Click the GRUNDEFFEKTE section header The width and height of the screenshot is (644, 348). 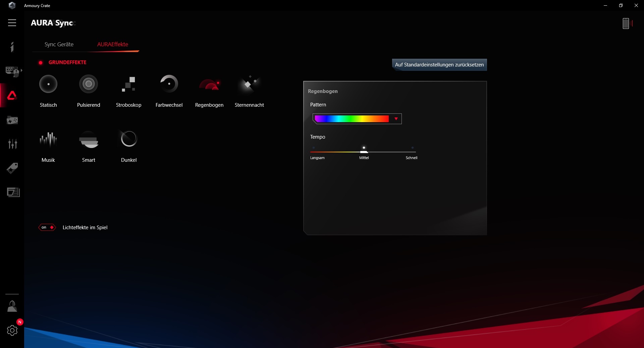pos(67,62)
